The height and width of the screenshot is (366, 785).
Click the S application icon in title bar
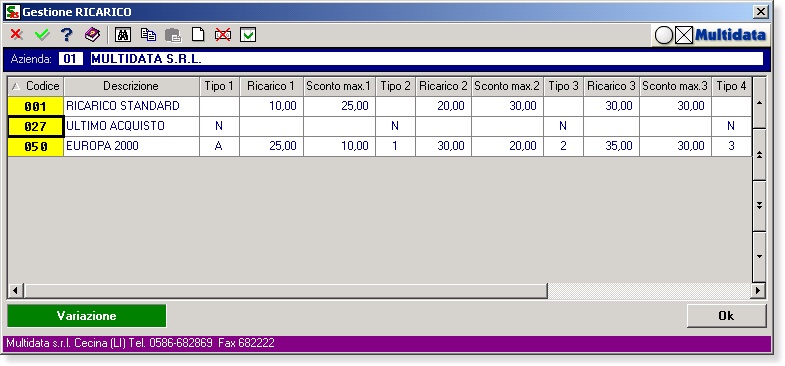[12, 12]
